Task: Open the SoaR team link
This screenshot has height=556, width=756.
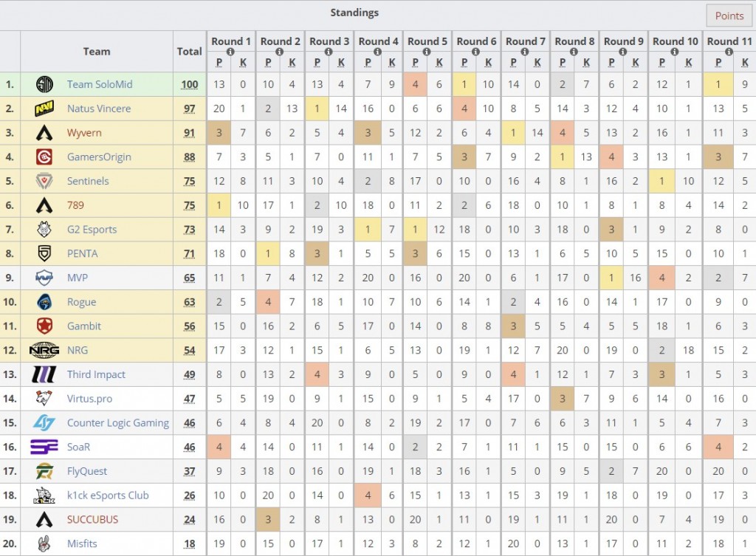Action: coord(78,447)
